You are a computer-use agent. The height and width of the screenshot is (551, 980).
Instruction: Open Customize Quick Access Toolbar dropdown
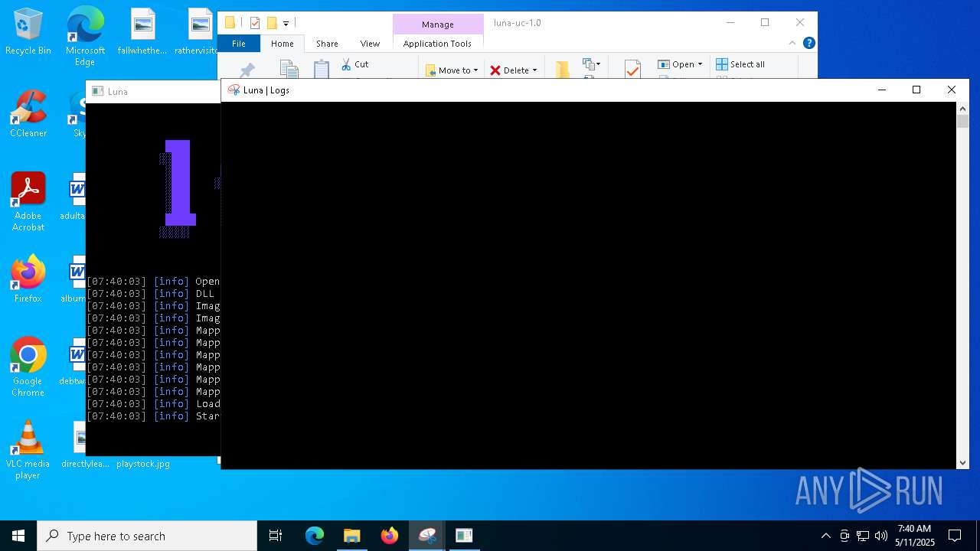pos(286,24)
